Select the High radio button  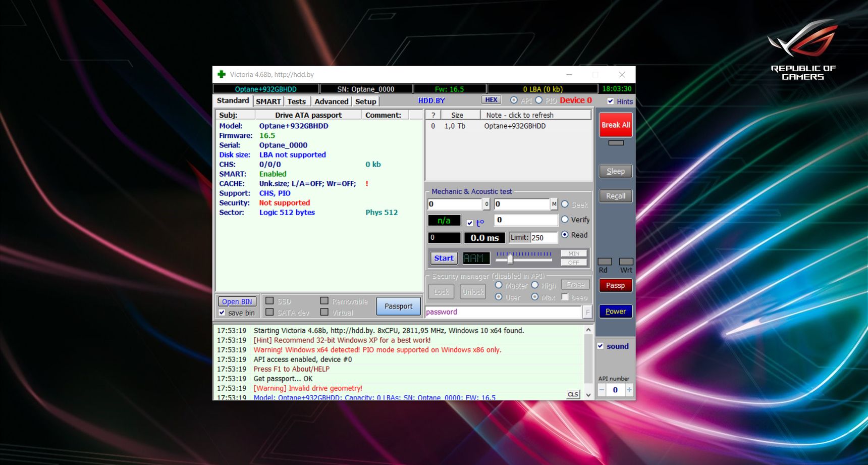coord(535,285)
